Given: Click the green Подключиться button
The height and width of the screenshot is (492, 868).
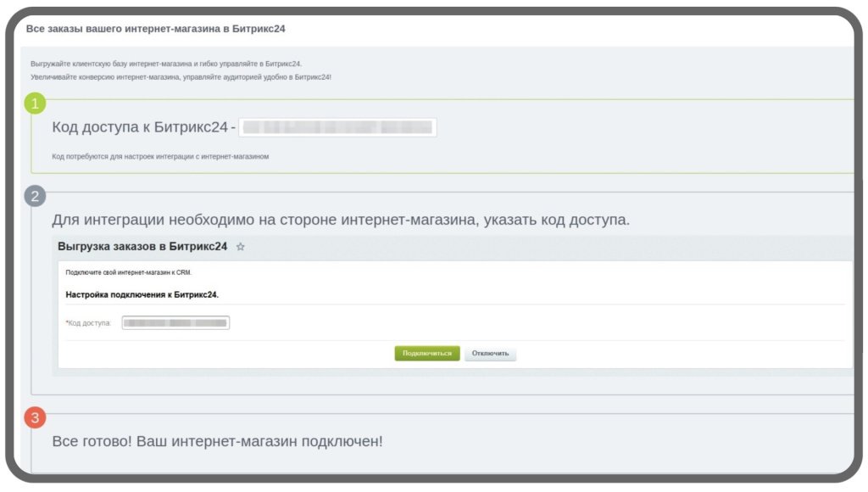Looking at the screenshot, I should tap(427, 353).
